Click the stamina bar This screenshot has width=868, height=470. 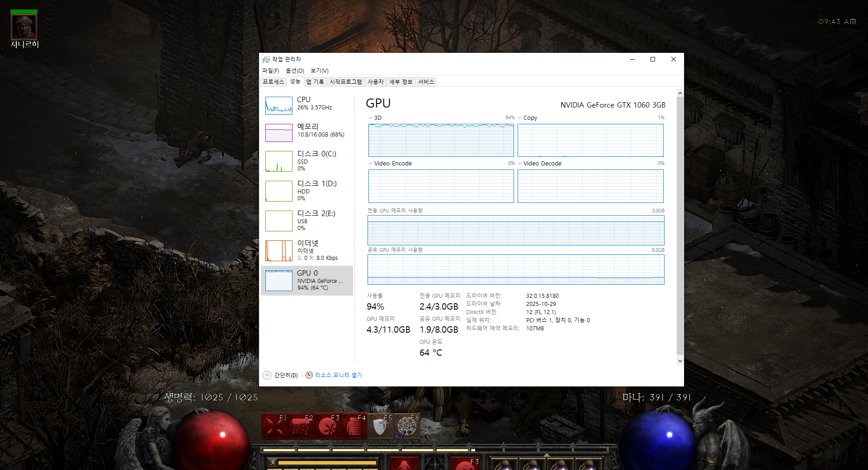327,462
